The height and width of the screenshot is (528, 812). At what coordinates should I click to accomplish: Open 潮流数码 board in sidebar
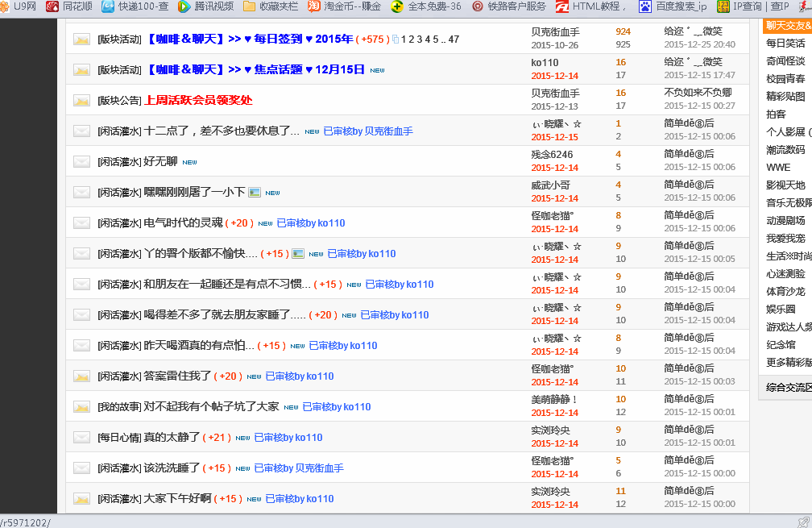pyautogui.click(x=785, y=150)
